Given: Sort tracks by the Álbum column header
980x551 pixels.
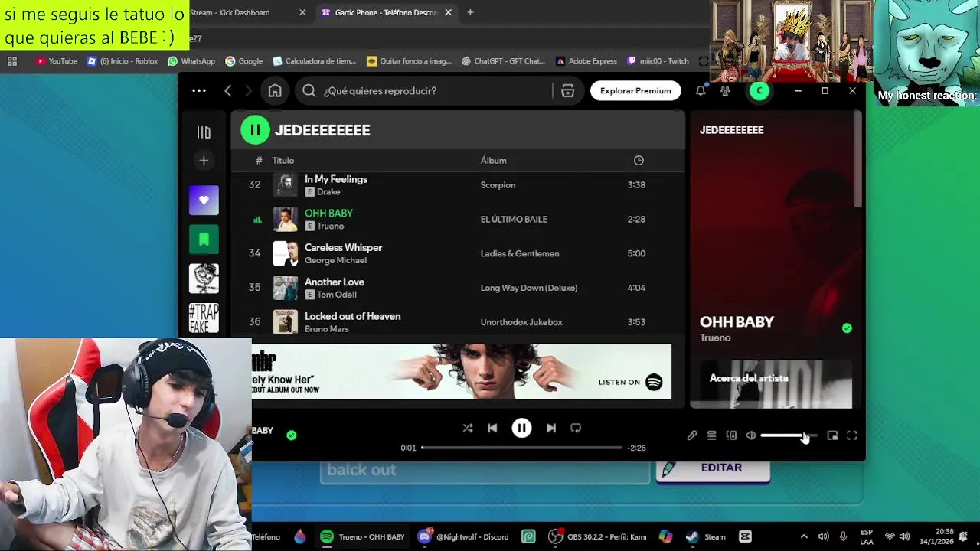Looking at the screenshot, I should (x=494, y=161).
